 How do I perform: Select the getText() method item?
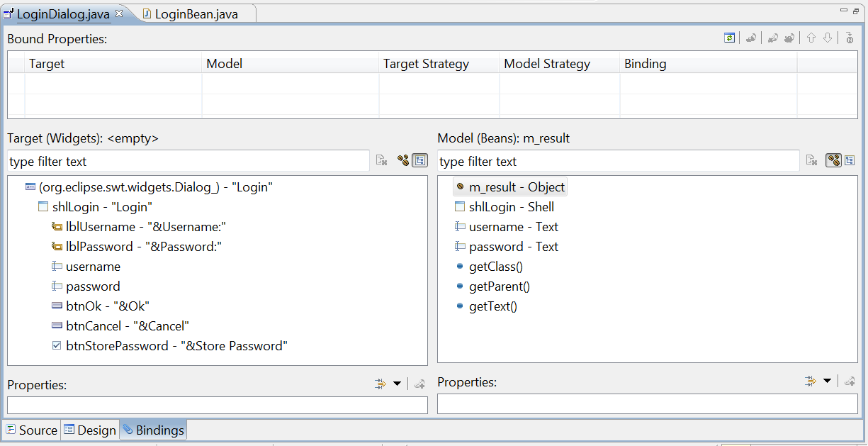coord(487,306)
